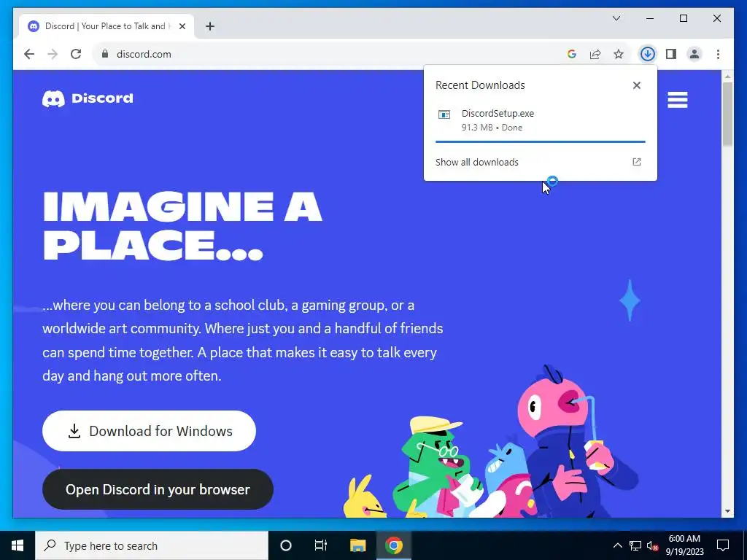Click the Discord logo

88,98
